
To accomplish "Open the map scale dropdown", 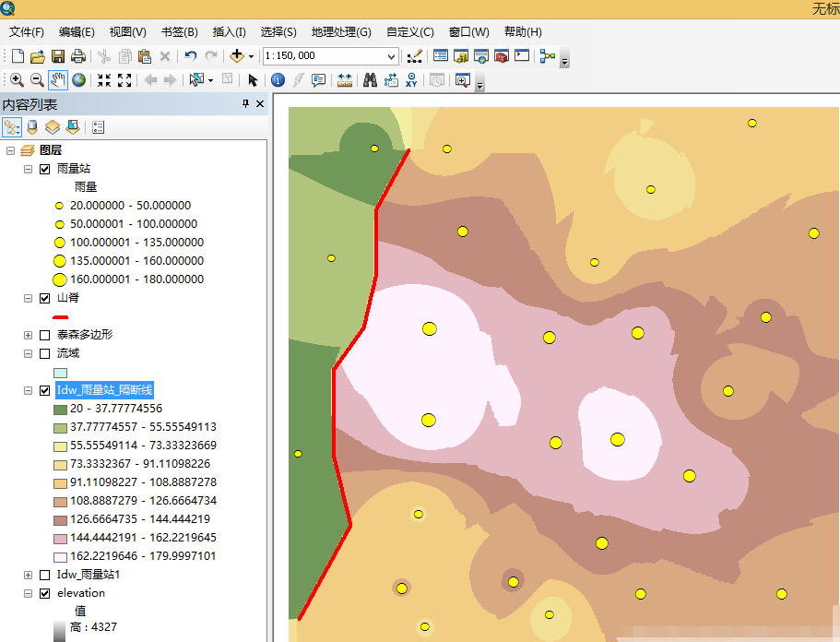I will point(391,56).
